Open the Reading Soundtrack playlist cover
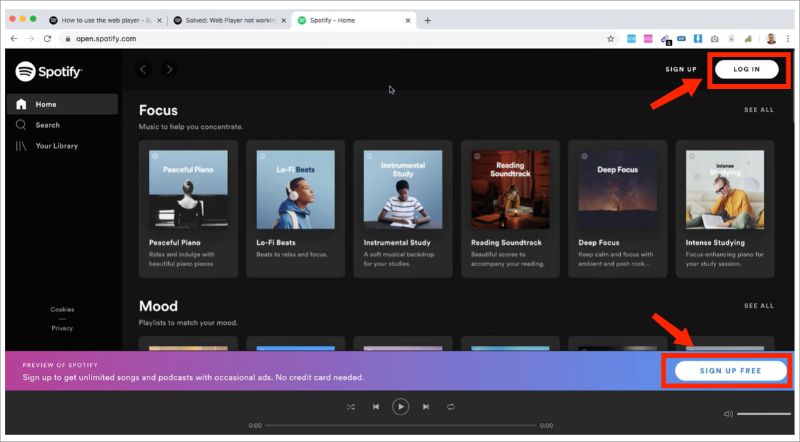 pos(510,189)
